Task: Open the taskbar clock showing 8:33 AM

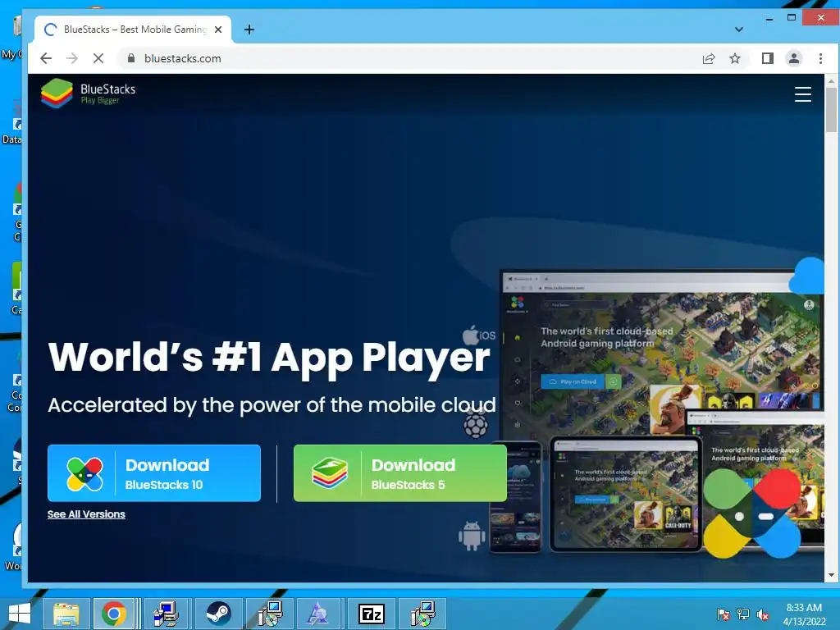Action: point(804,614)
